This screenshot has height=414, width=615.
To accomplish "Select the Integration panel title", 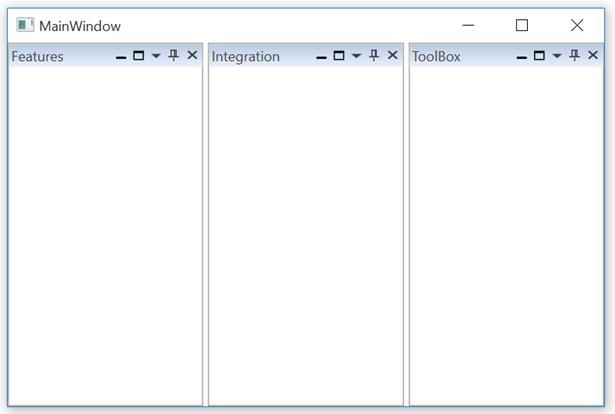I will point(246,57).
